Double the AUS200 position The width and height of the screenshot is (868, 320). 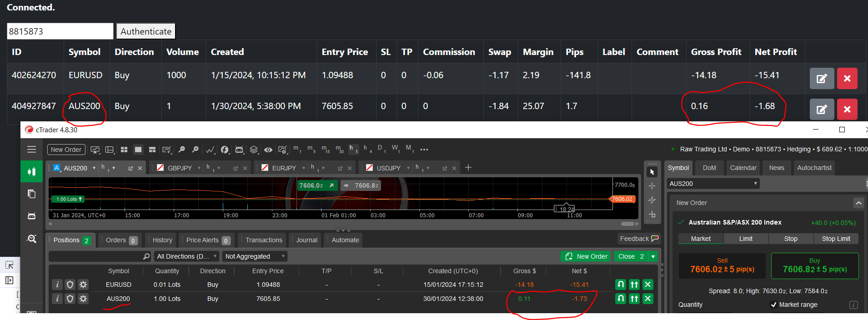pyautogui.click(x=634, y=299)
